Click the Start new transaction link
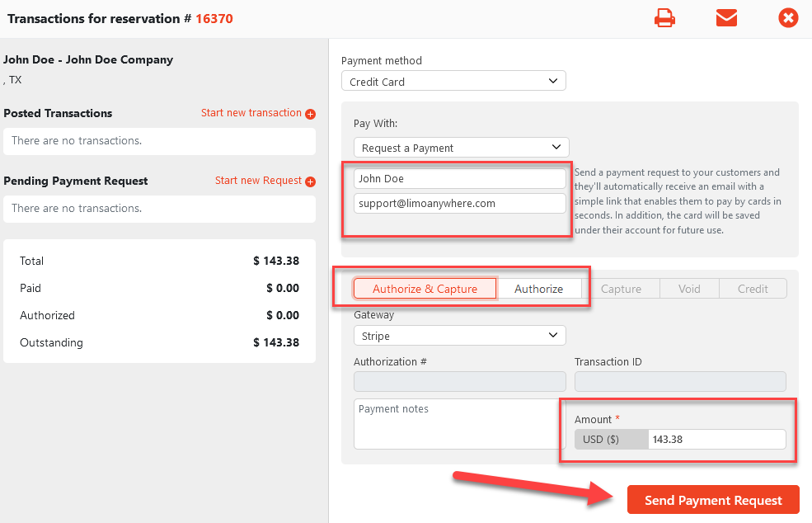Image resolution: width=812 pixels, height=523 pixels. [x=251, y=113]
